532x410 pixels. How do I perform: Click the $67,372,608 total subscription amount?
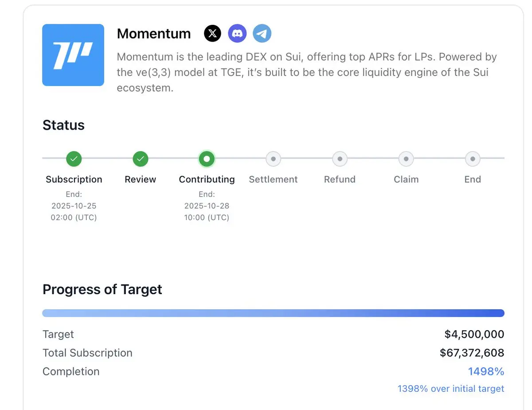click(x=472, y=353)
